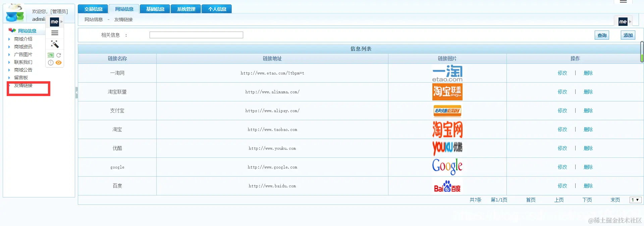The height and width of the screenshot is (226, 644).
Task: Click 修改 for the google row
Action: click(562, 167)
